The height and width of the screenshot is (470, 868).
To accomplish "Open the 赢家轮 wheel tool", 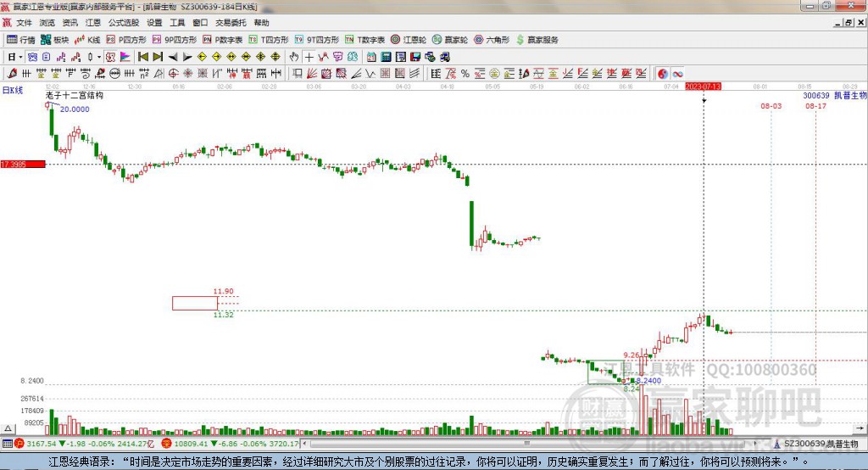I will 450,40.
